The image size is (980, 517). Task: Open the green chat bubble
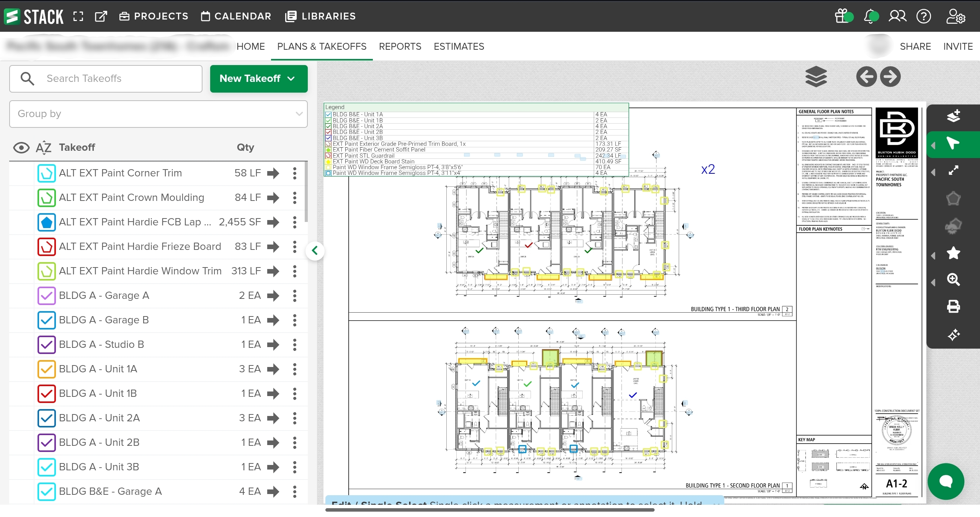point(946,481)
